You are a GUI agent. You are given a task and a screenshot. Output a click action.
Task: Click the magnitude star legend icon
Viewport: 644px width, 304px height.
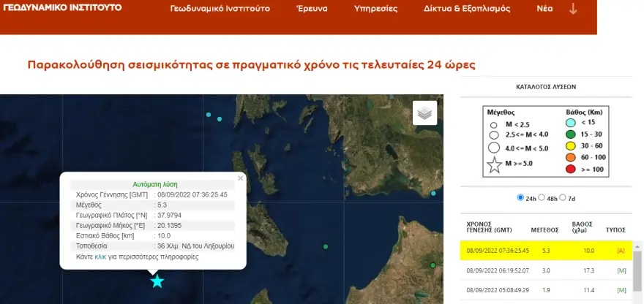495,166
